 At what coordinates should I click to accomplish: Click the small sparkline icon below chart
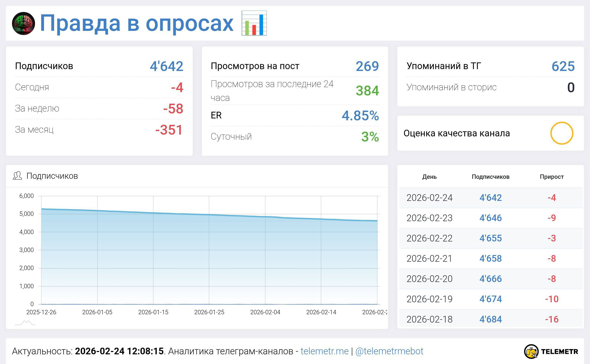click(x=25, y=323)
